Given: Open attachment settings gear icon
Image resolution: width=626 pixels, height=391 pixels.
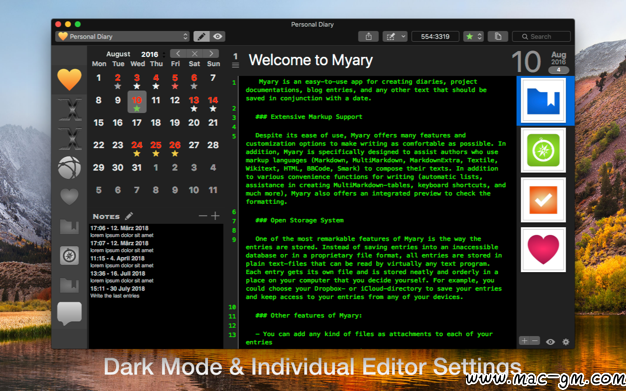Looking at the screenshot, I should (566, 342).
